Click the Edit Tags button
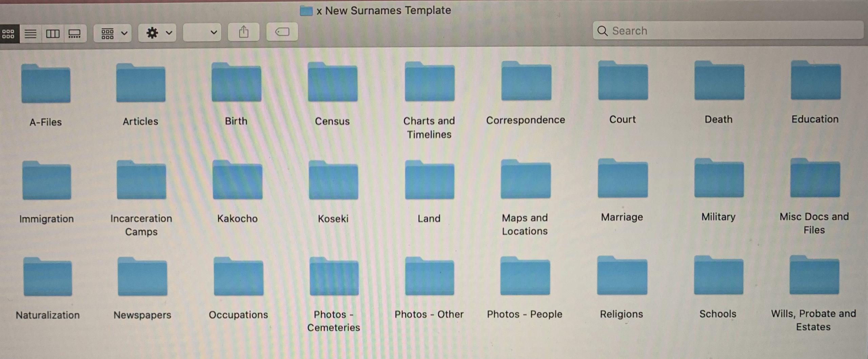Image resolution: width=868 pixels, height=359 pixels. (x=282, y=32)
